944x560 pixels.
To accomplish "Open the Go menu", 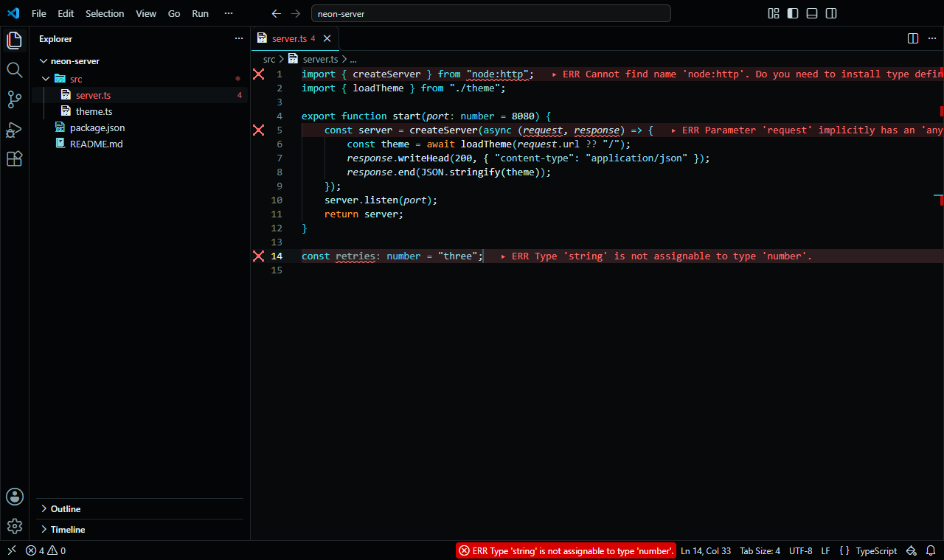I will coord(174,13).
